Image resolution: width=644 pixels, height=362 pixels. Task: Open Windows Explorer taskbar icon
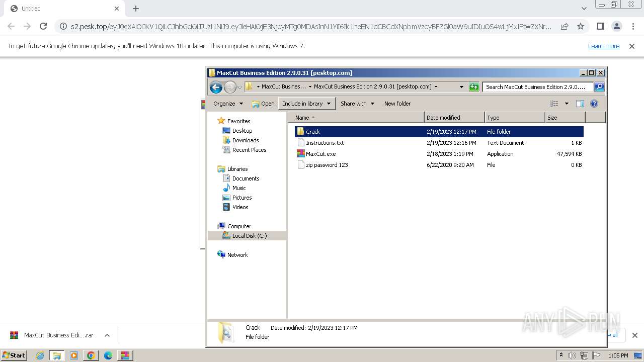[57, 355]
